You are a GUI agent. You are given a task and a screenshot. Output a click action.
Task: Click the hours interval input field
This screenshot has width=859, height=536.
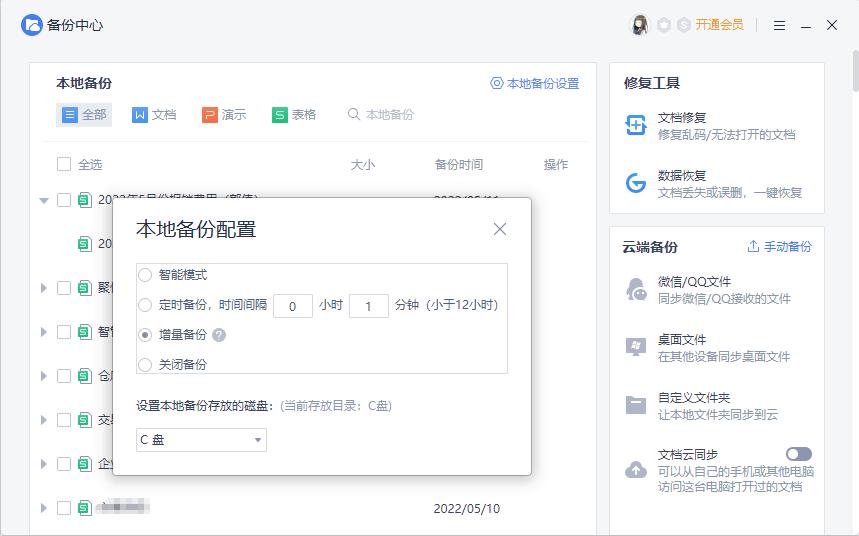coord(293,306)
